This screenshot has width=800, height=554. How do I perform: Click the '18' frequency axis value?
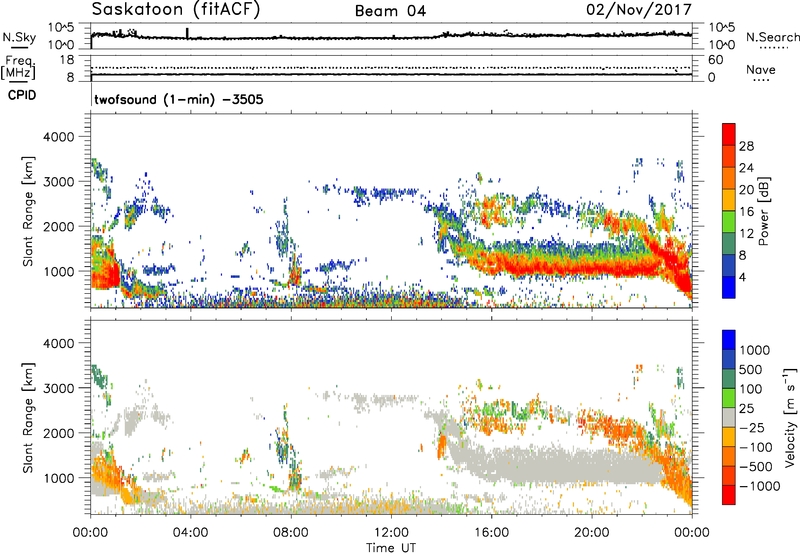pyautogui.click(x=67, y=60)
